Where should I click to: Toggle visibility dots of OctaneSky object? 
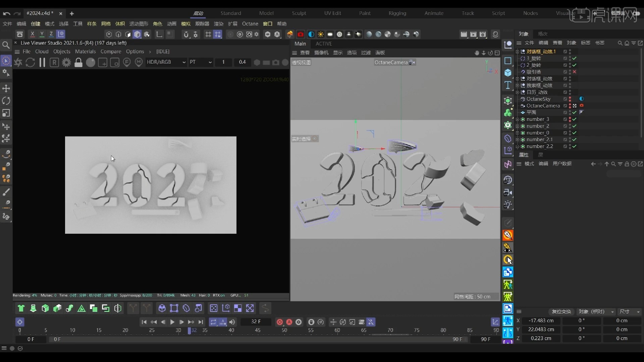(570, 99)
